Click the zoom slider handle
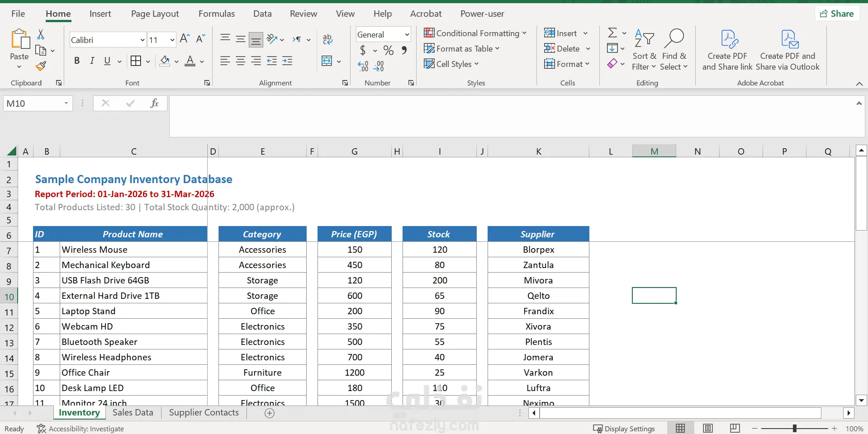Screen dimensions: 868x434 click(x=794, y=428)
